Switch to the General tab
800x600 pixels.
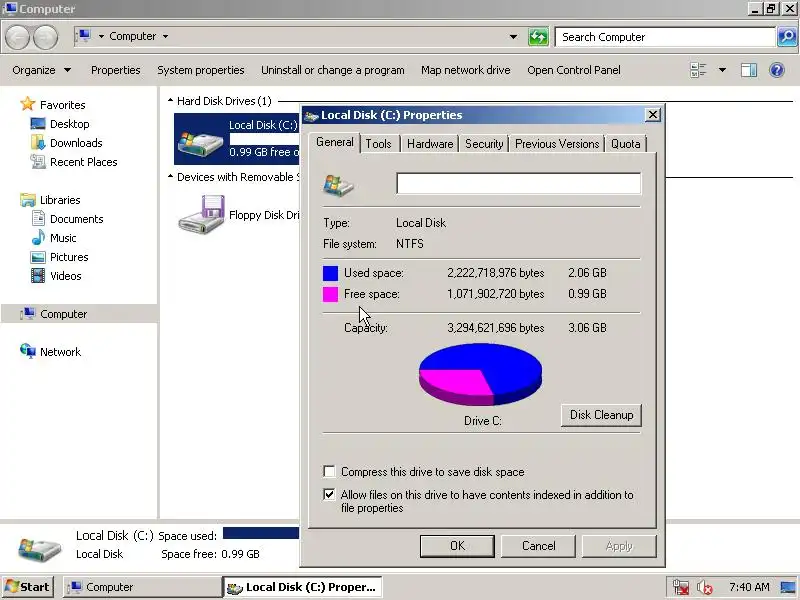(335, 142)
